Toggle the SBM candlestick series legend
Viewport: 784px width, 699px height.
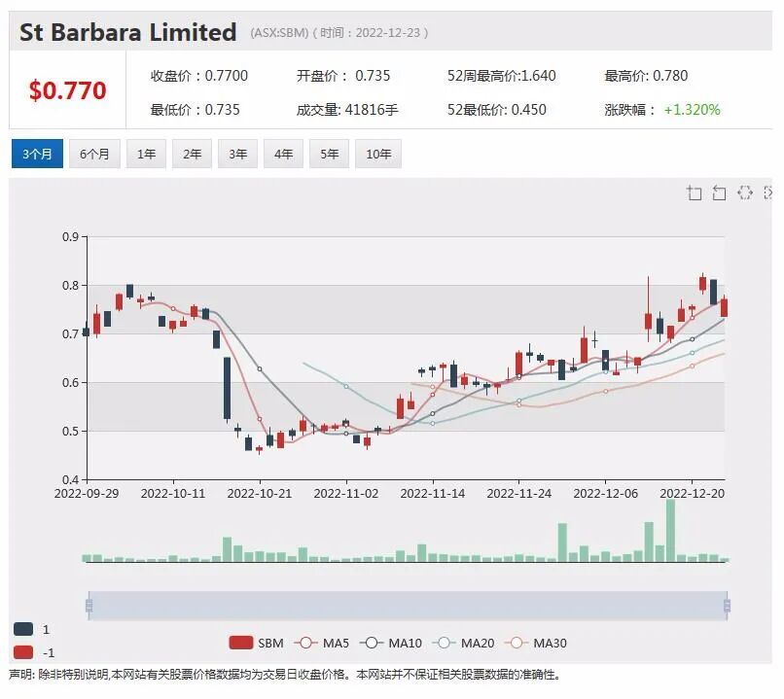256,643
